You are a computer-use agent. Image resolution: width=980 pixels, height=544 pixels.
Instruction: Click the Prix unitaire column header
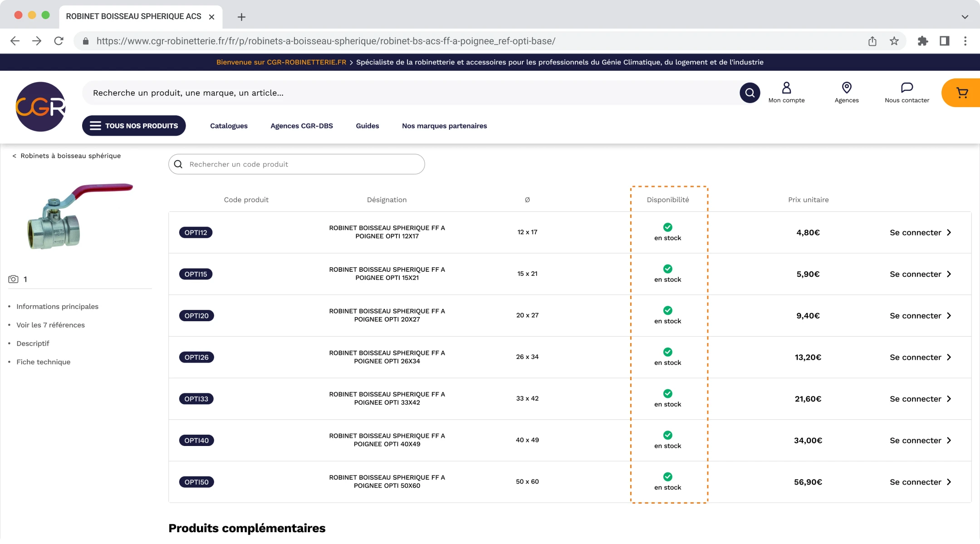click(808, 200)
